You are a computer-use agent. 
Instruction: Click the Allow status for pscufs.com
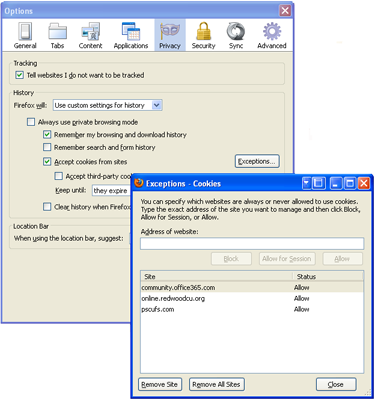[x=301, y=309]
